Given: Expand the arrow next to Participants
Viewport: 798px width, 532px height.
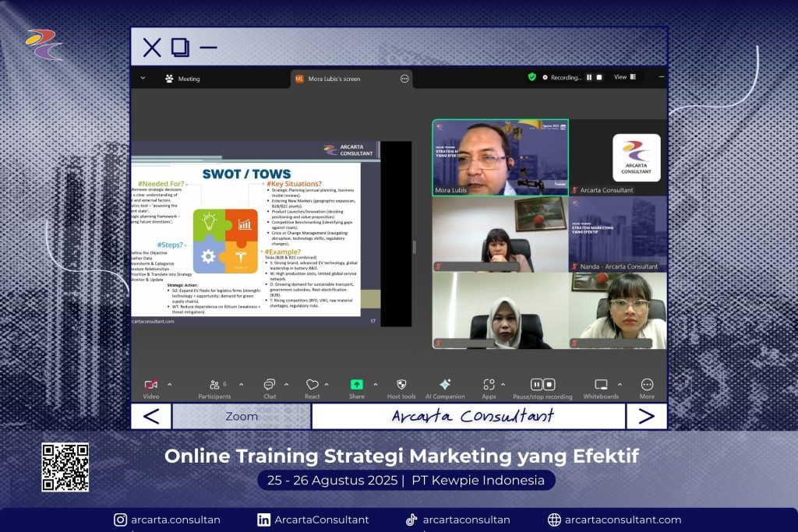Looking at the screenshot, I should pos(241,384).
